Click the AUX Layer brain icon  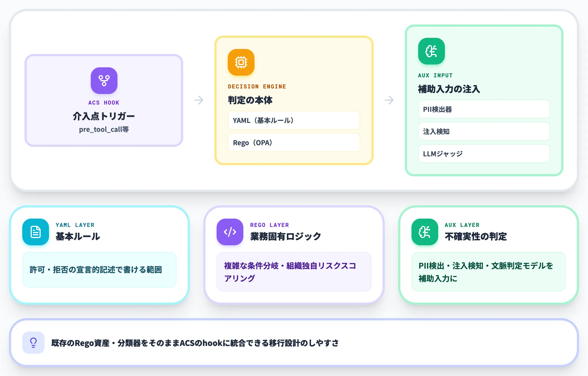[425, 232]
